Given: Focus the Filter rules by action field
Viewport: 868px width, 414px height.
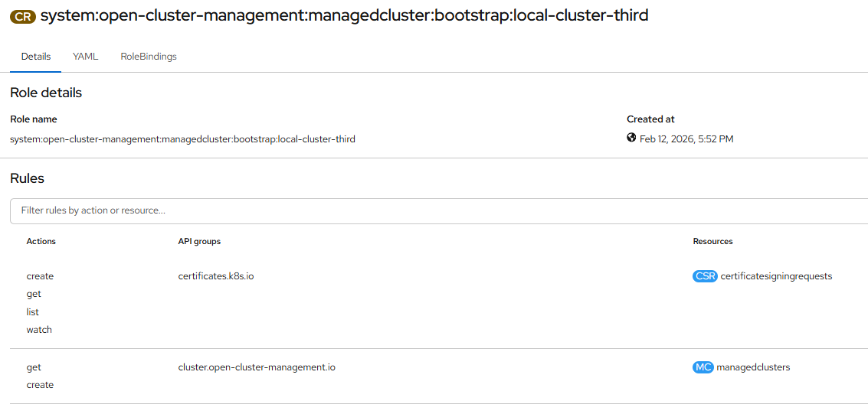Looking at the screenshot, I should [437, 210].
